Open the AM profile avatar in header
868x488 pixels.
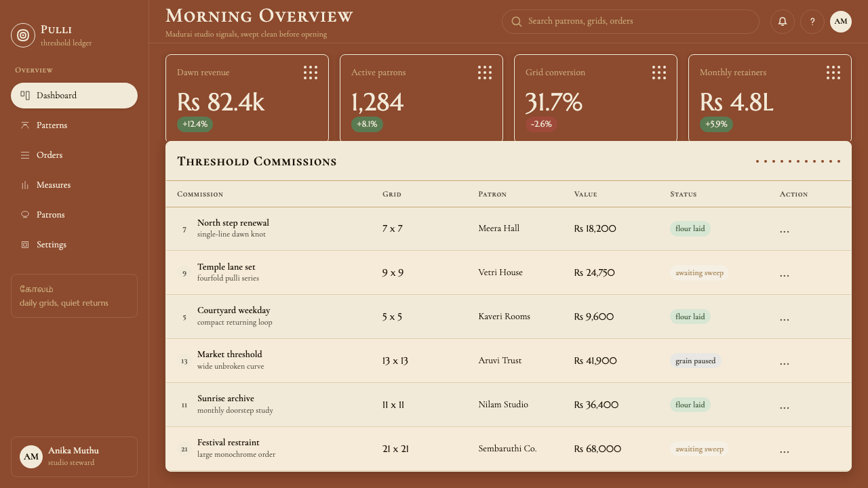point(841,22)
